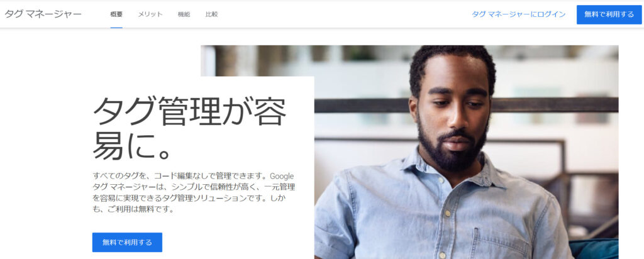Click 無料で利用する button below the paragraph
The height and width of the screenshot is (259, 644).
pyautogui.click(x=127, y=242)
